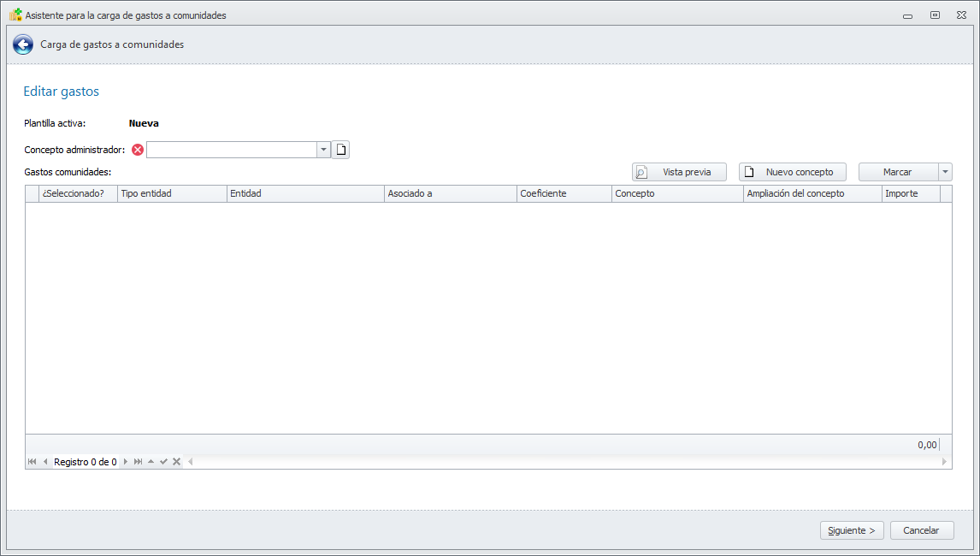Click the horizontal scrollbar right arrow
The width and height of the screenshot is (980, 556).
pos(944,462)
